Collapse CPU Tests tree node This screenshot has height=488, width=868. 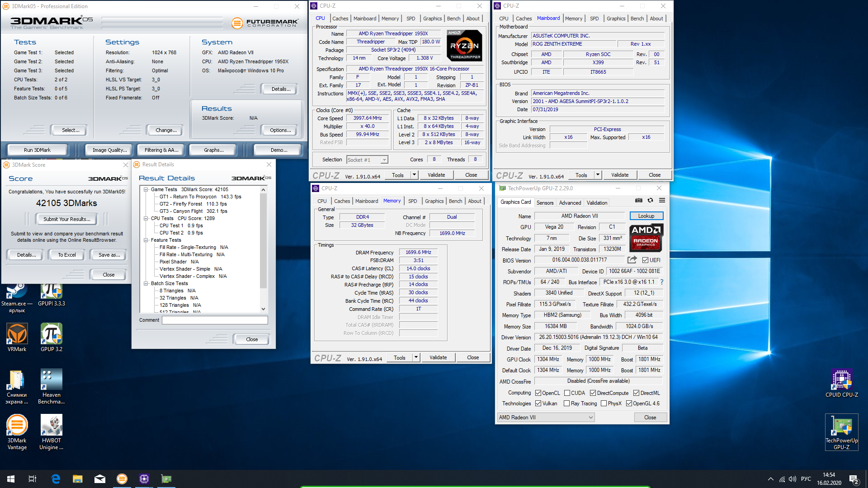click(x=146, y=219)
